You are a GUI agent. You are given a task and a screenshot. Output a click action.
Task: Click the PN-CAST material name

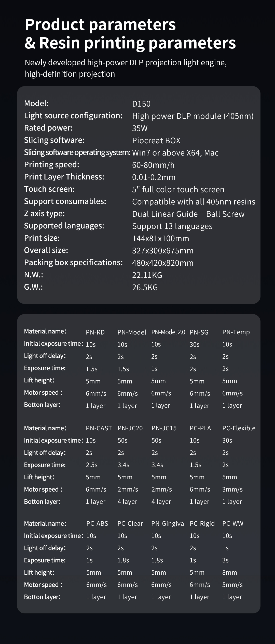[99, 428]
